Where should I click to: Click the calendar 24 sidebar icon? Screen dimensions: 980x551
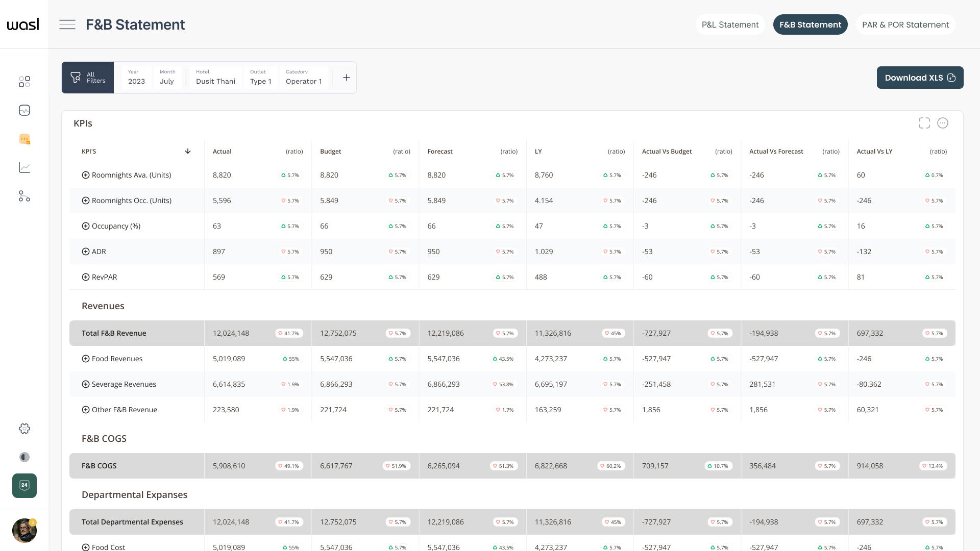24,486
